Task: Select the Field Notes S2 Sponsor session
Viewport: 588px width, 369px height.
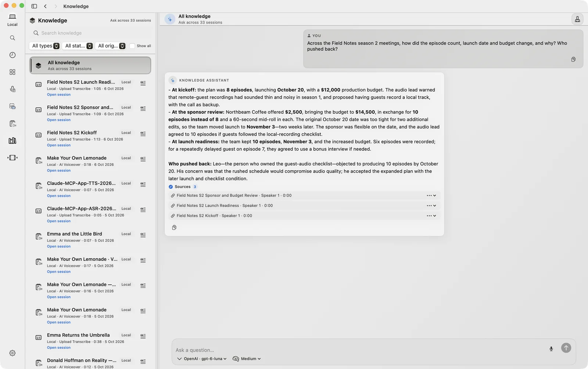Action: [x=90, y=113]
